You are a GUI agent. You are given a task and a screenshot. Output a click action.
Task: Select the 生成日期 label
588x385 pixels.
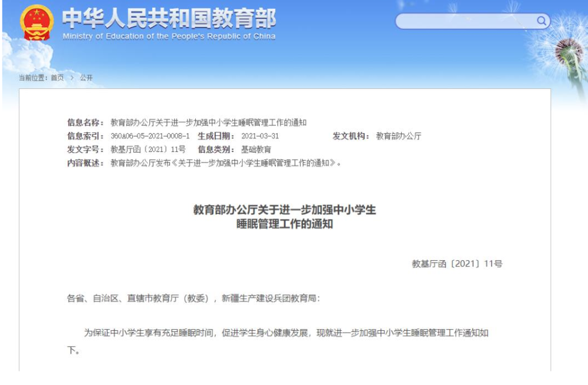click(x=216, y=136)
